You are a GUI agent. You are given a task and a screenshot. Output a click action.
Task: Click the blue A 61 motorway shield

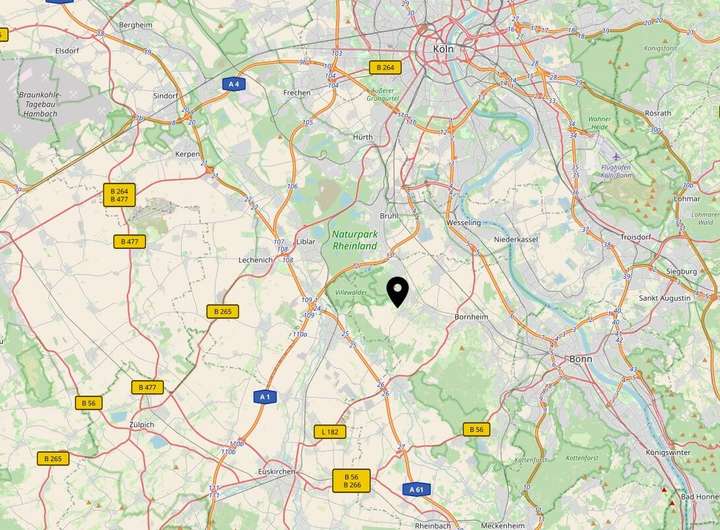pyautogui.click(x=416, y=490)
